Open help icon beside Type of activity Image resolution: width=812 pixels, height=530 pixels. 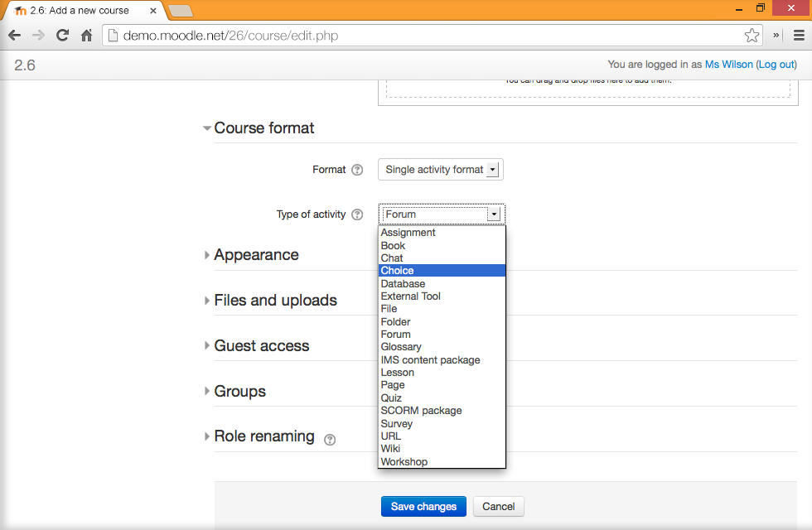tap(357, 214)
